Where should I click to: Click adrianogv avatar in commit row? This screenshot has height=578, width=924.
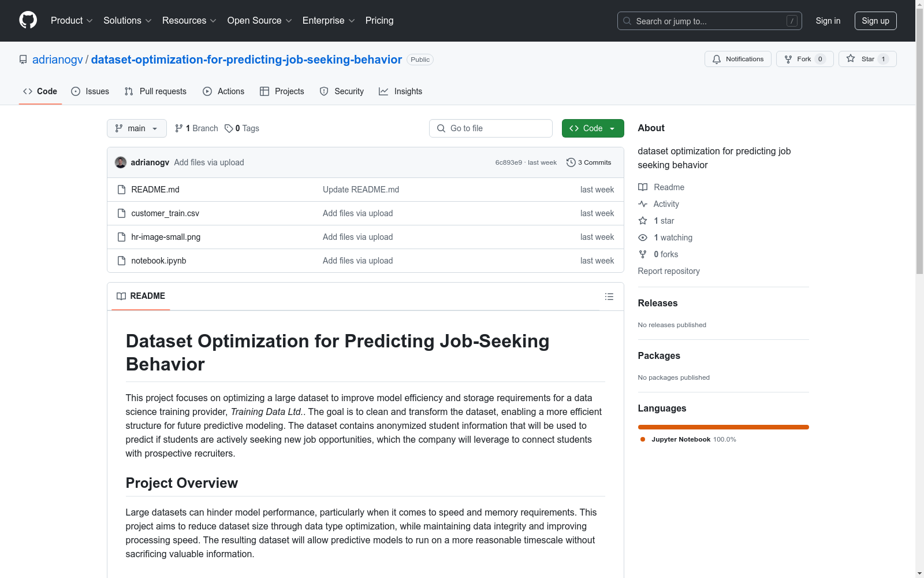pos(121,162)
